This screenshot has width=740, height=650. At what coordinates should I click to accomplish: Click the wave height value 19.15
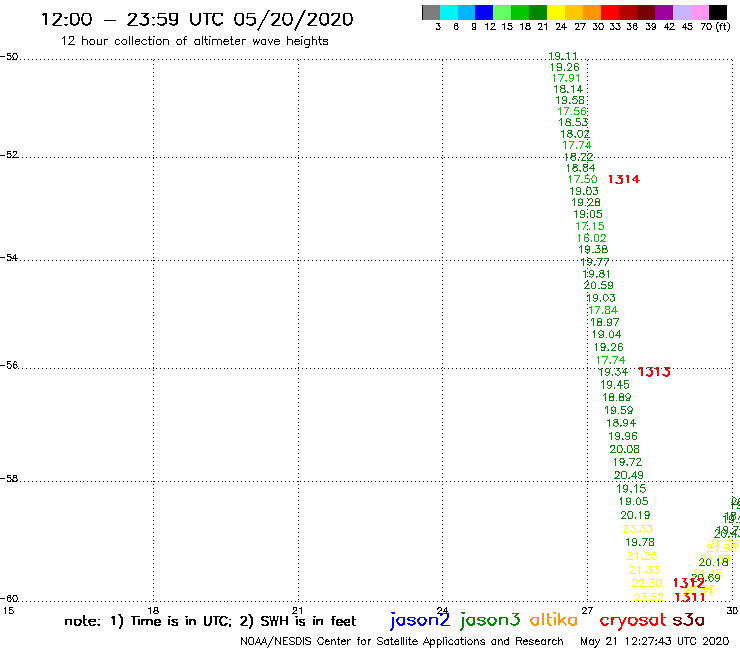[x=631, y=489]
